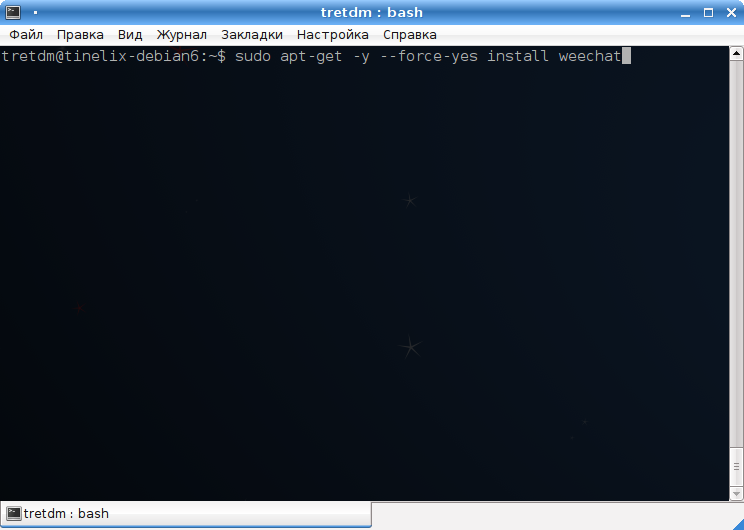Click the scrollbar down arrow

737,493
